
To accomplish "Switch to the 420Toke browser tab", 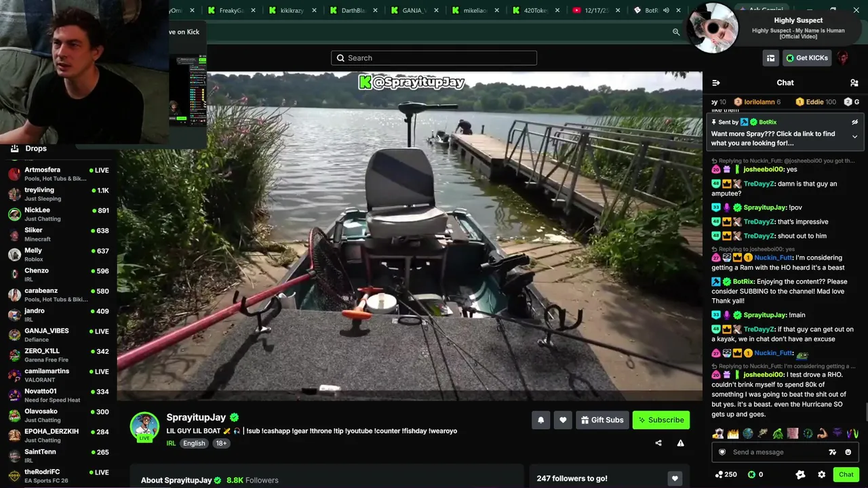I will 536,10.
